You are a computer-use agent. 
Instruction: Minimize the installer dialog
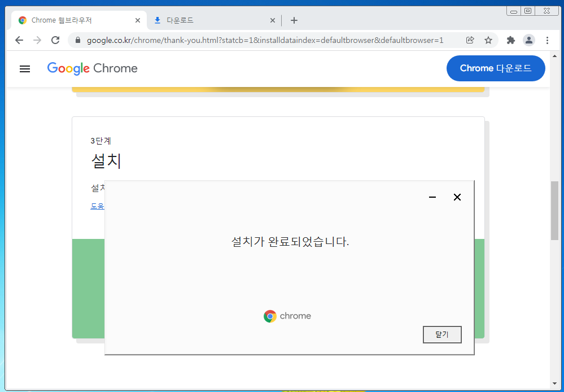(432, 197)
